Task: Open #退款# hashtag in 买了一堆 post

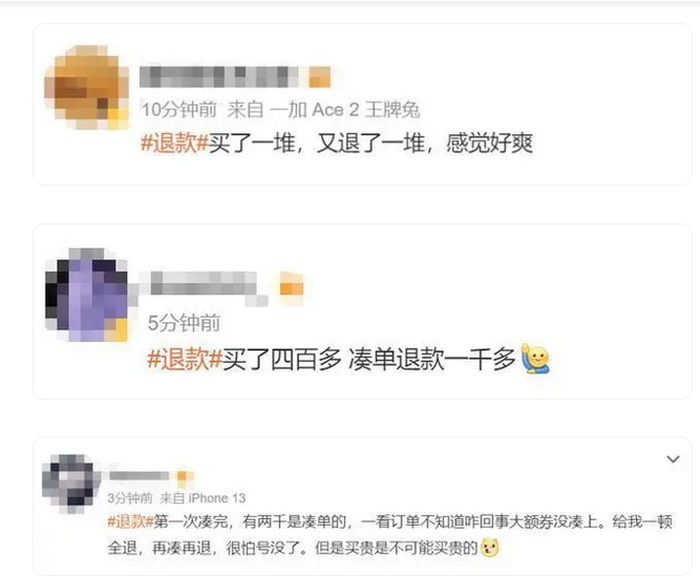Action: tap(175, 144)
